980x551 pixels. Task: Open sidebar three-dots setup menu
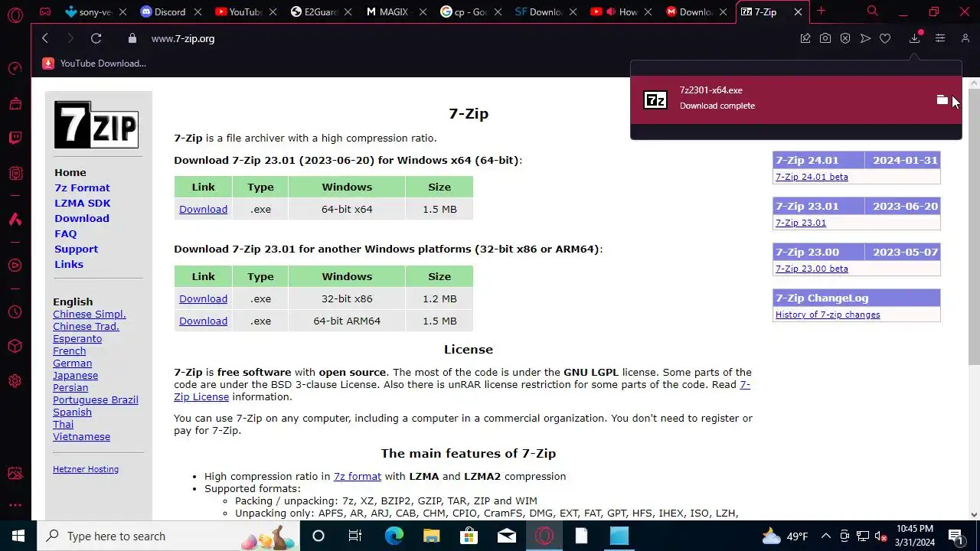tap(15, 505)
